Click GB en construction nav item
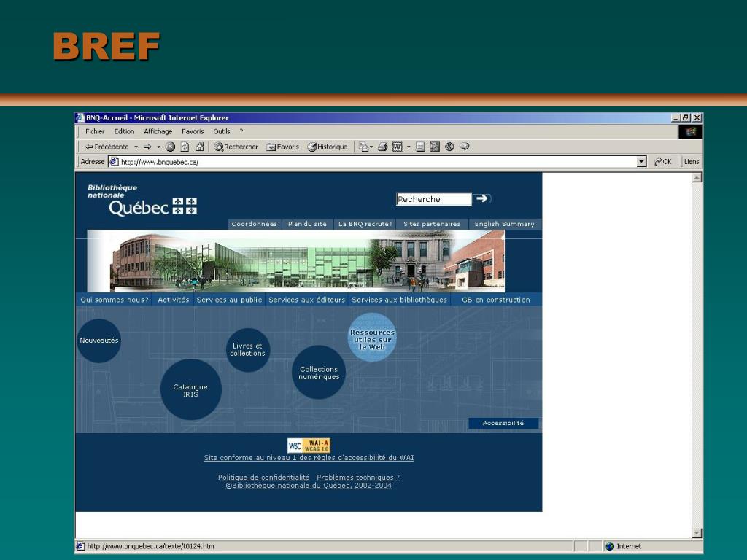This screenshot has width=747, height=560. click(x=496, y=300)
